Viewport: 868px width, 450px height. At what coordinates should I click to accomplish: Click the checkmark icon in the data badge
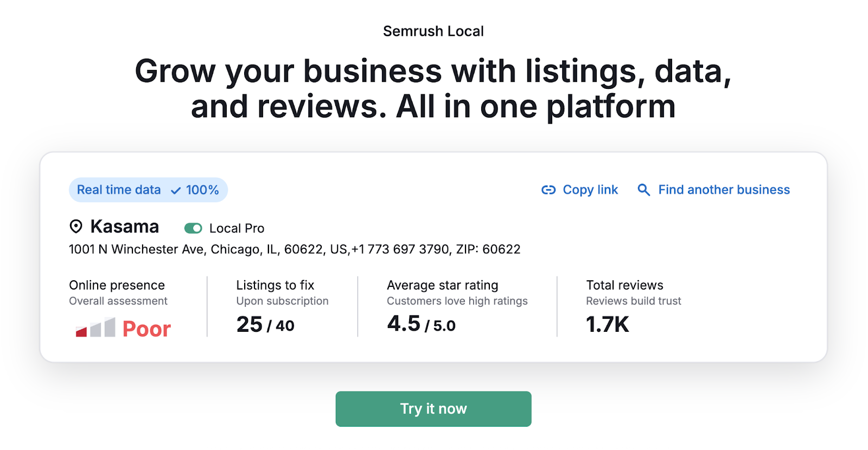(176, 190)
